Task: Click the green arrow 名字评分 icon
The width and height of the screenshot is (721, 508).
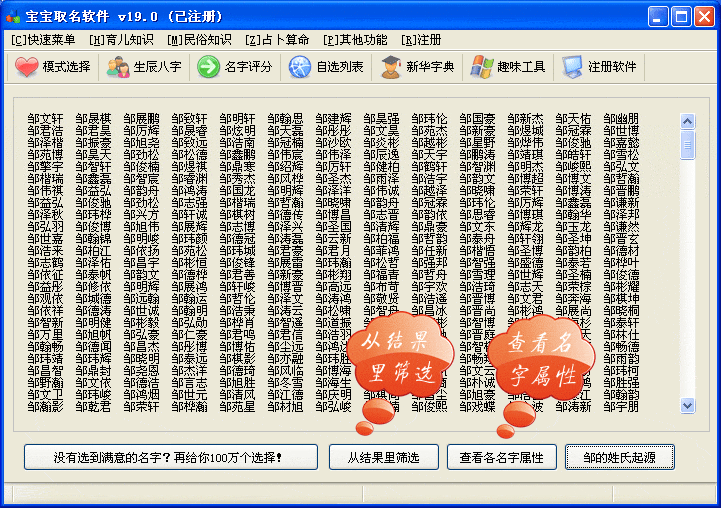Action: (209, 67)
